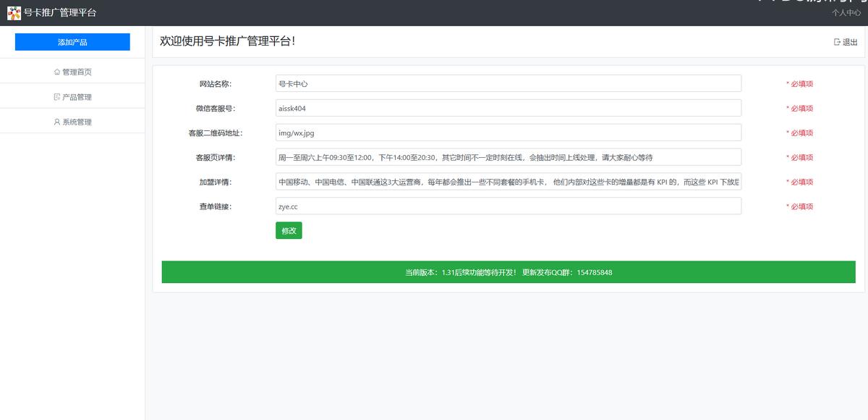Click the document icon beside 产品管理
The width and height of the screenshot is (868, 420).
57,97
